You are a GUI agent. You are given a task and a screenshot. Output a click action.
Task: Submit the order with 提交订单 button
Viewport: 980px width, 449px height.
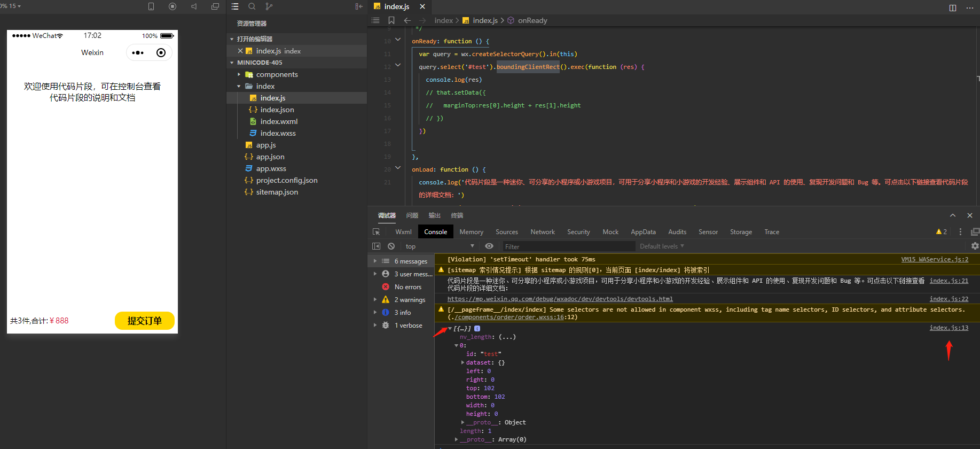click(x=145, y=321)
